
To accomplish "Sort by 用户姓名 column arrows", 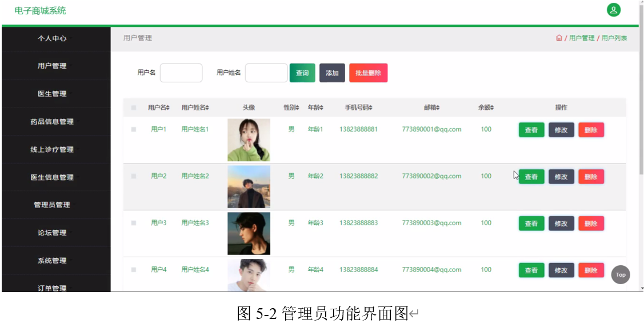I will (x=207, y=107).
